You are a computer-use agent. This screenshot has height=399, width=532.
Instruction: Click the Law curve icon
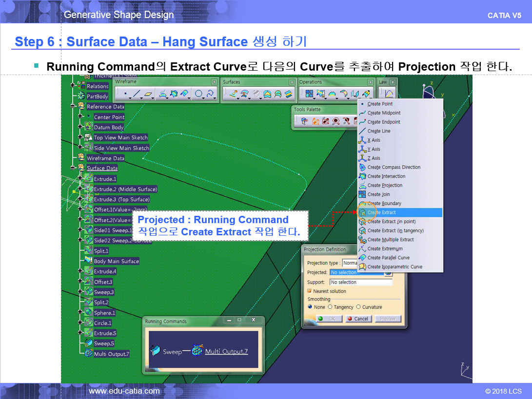click(389, 94)
